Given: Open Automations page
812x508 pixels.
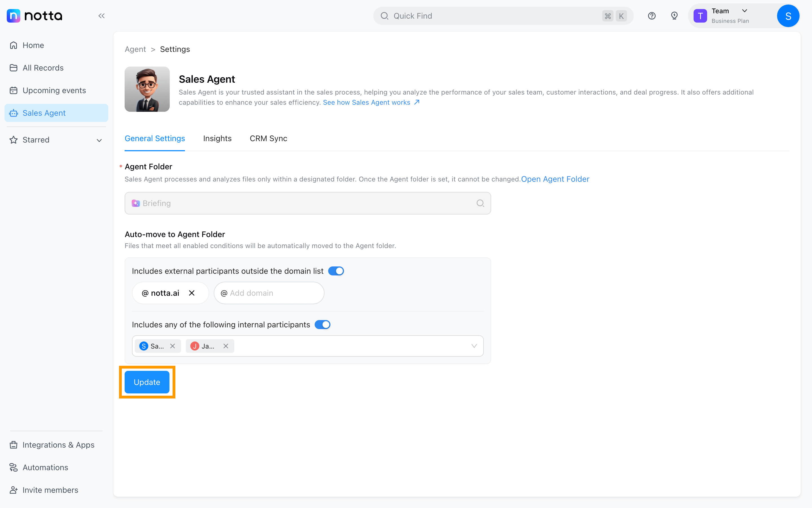Looking at the screenshot, I should click(56, 467).
